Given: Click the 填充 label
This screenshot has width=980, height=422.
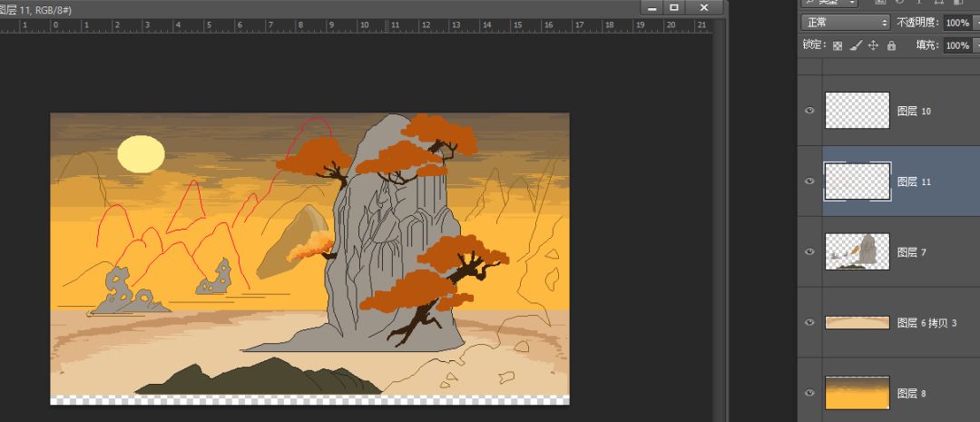Looking at the screenshot, I should [928, 45].
